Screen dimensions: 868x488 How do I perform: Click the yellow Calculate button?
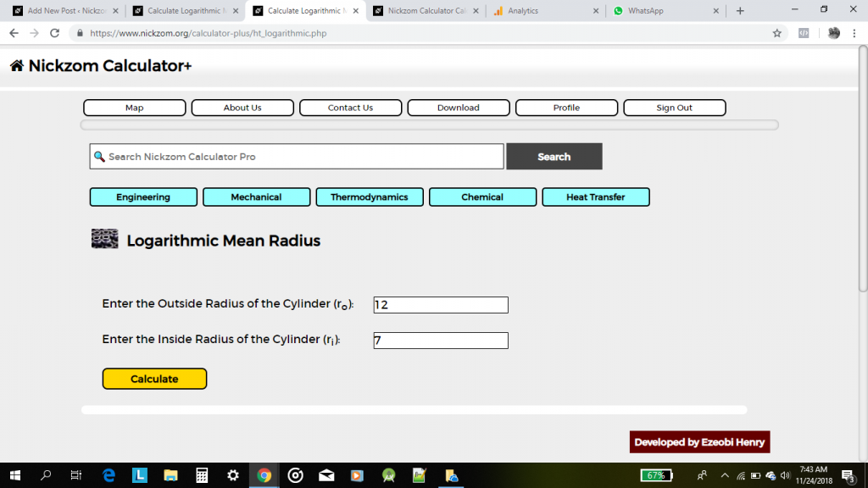point(154,379)
